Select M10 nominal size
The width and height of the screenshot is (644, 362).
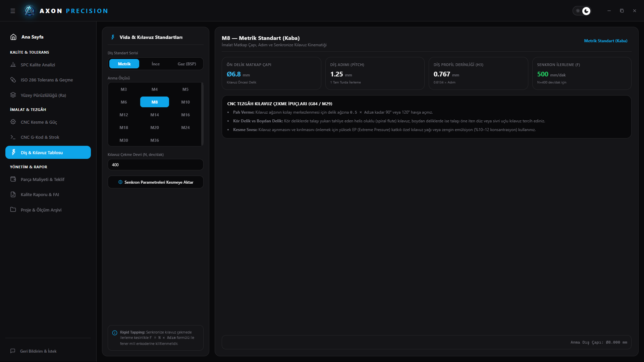tap(185, 102)
